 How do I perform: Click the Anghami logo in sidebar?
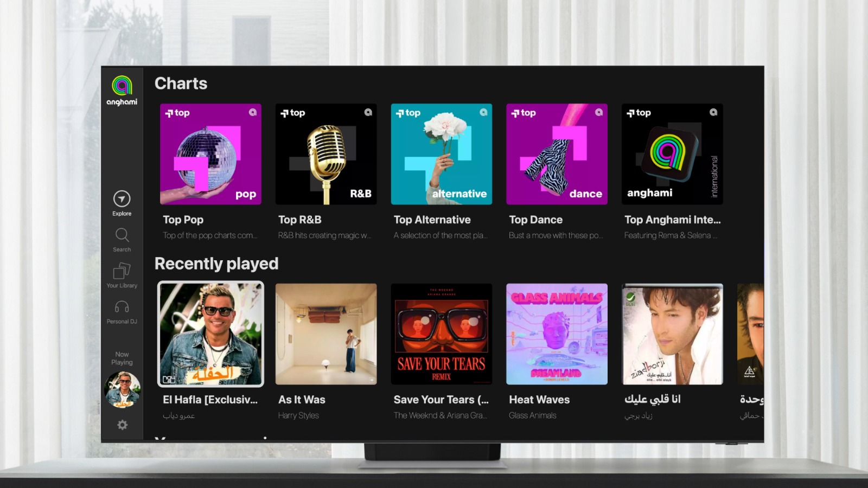(x=122, y=91)
